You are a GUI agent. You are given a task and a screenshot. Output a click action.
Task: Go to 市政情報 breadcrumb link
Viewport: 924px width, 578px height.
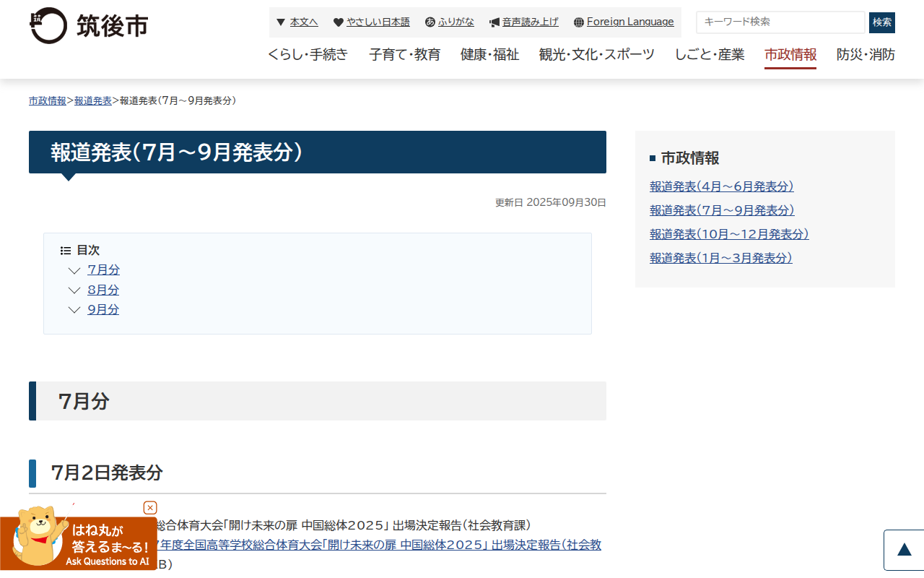[48, 101]
